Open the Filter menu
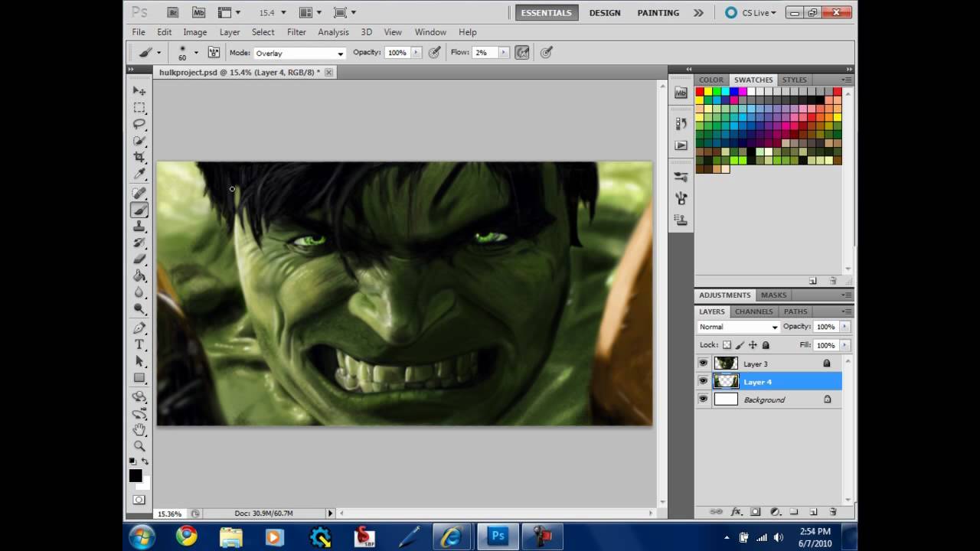This screenshot has height=551, width=980. click(296, 32)
